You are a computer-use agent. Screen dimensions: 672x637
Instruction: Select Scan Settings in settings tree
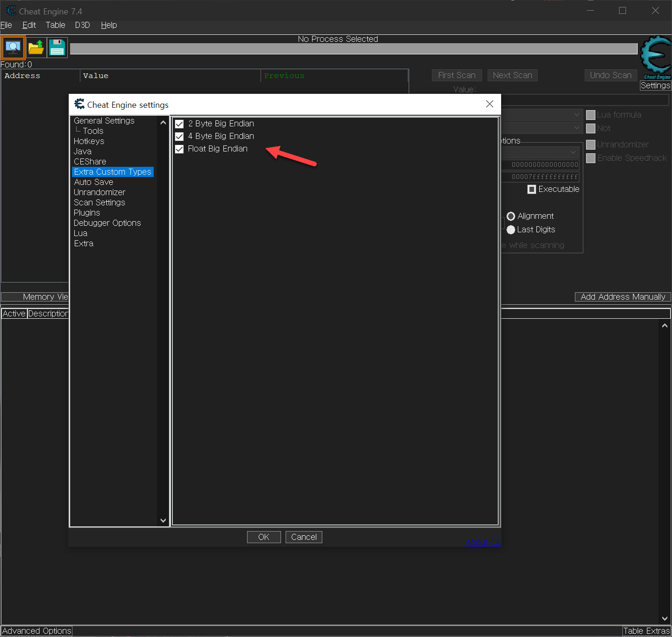pyautogui.click(x=99, y=203)
